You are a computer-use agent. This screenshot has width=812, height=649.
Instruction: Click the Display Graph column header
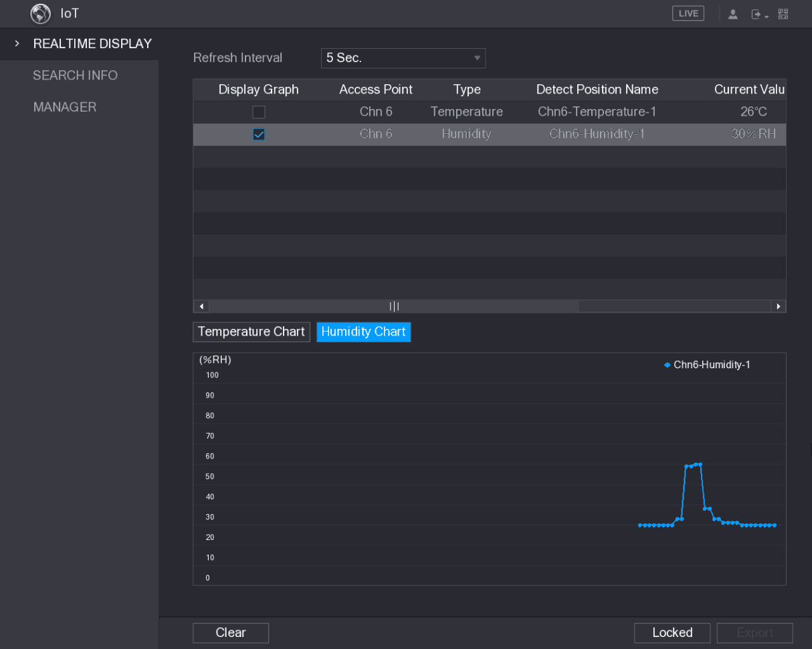click(x=259, y=90)
